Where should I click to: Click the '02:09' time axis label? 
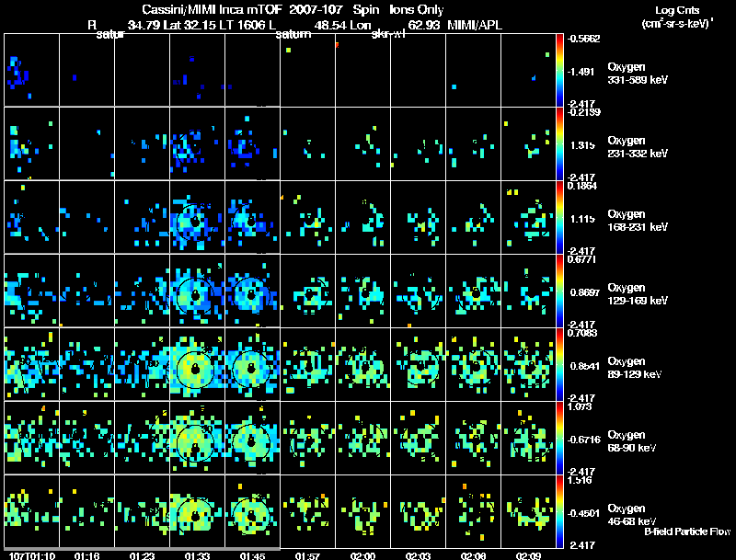[x=528, y=556]
